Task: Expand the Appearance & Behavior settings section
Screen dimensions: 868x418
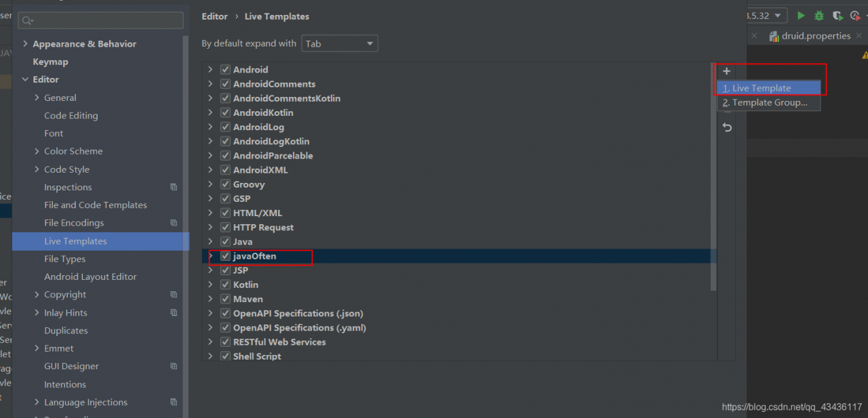Action: point(26,44)
